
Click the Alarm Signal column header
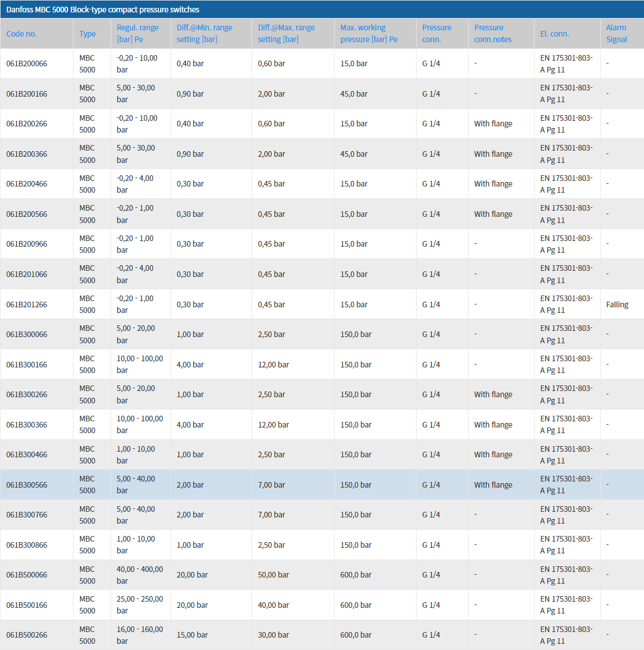pos(616,34)
